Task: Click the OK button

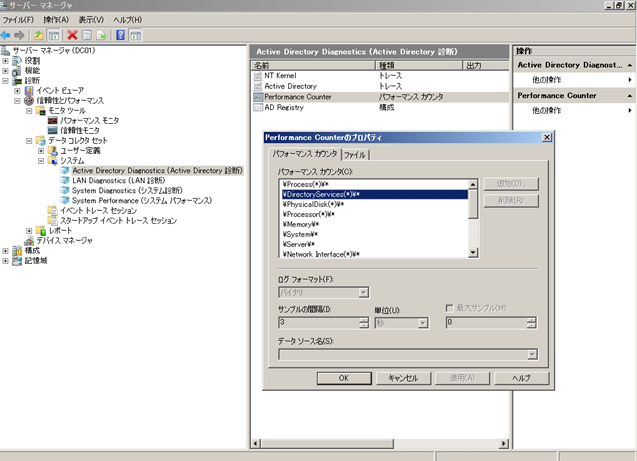Action: 342,378
